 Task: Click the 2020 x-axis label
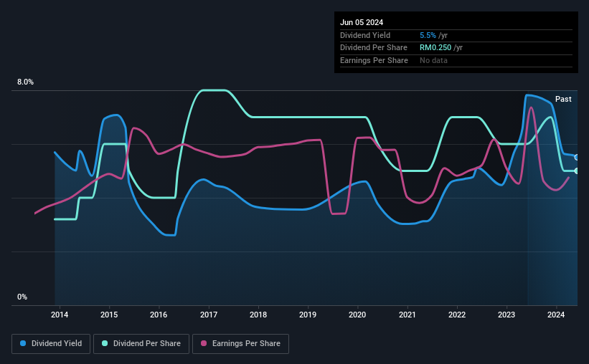pos(357,315)
